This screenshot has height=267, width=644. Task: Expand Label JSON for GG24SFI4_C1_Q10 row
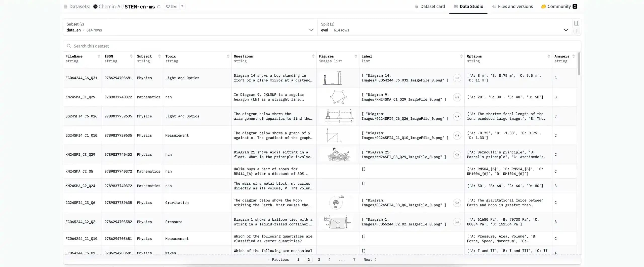(x=457, y=136)
